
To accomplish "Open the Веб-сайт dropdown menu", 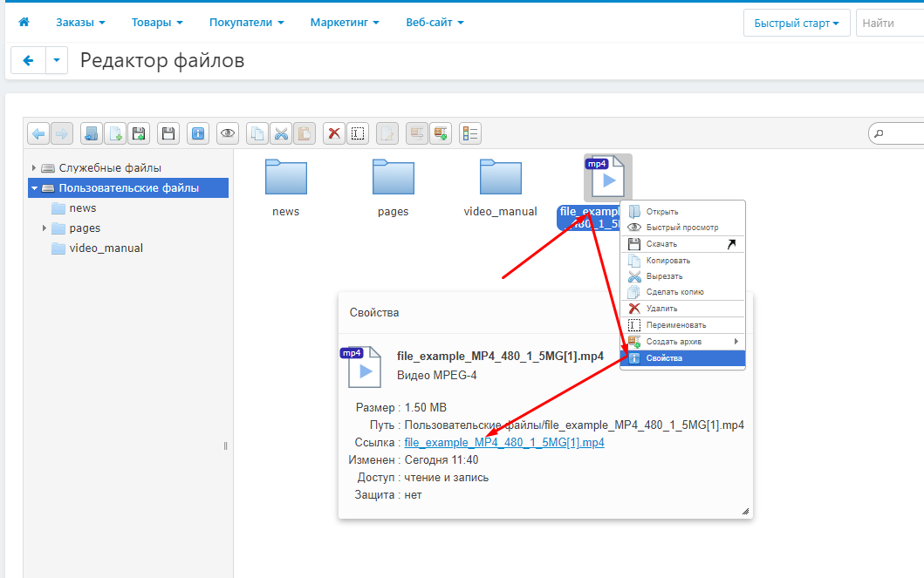I will pos(435,23).
